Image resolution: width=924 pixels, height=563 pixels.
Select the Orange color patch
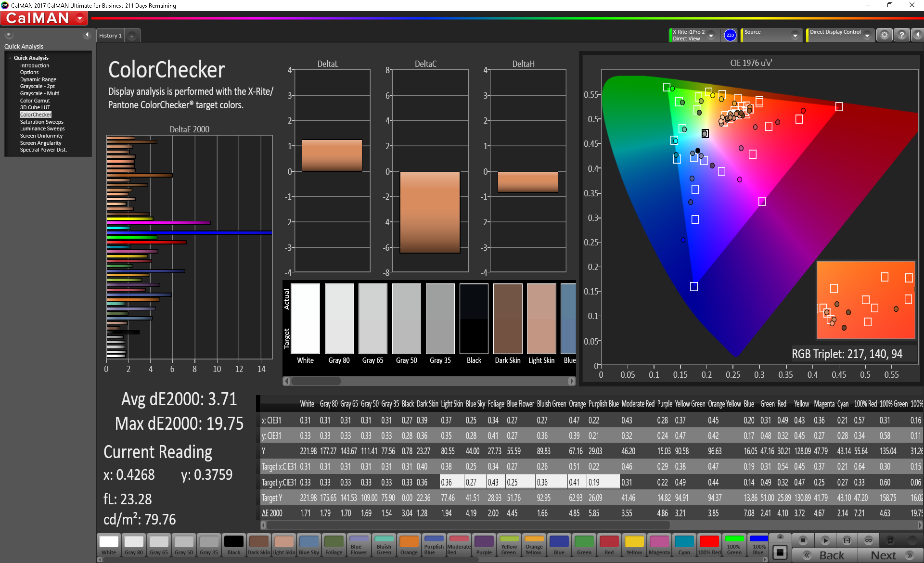pyautogui.click(x=409, y=545)
